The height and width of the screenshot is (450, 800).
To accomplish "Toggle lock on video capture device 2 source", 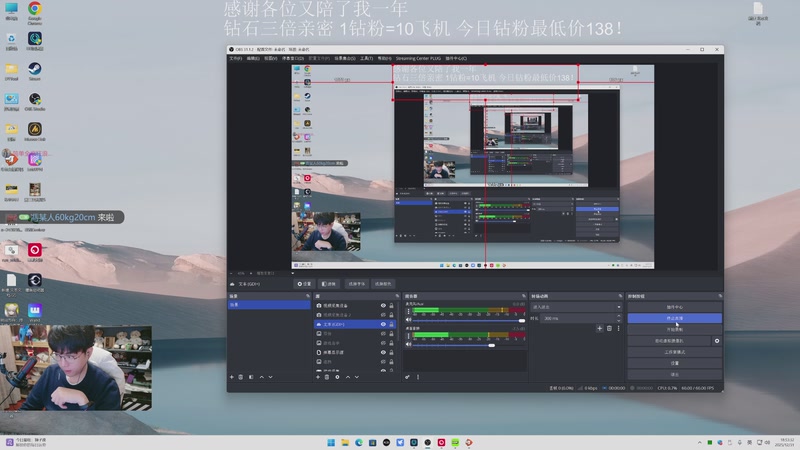I will [x=391, y=315].
